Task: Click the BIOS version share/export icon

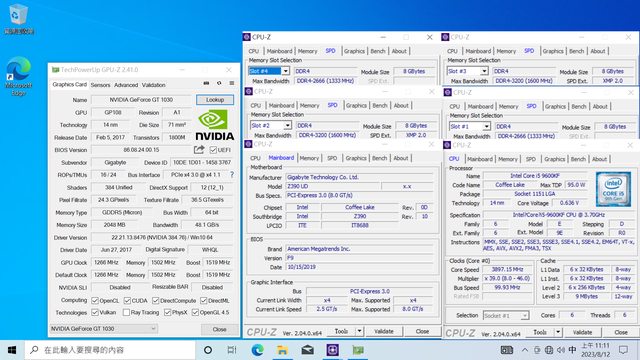Action: (x=199, y=150)
